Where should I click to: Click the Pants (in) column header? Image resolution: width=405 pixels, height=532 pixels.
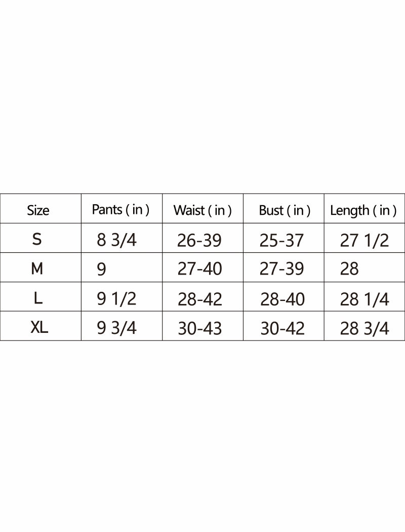click(x=120, y=210)
